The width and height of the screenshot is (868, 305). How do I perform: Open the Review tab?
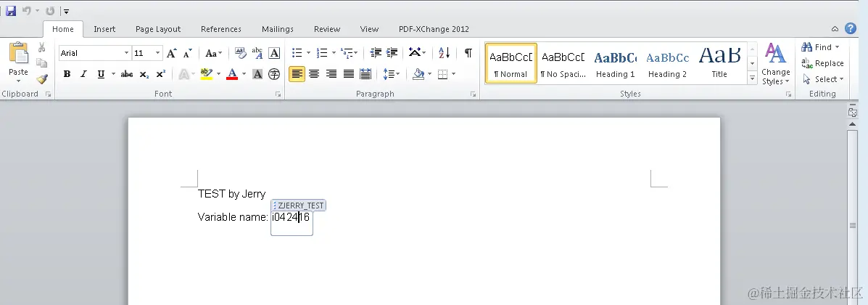[327, 29]
